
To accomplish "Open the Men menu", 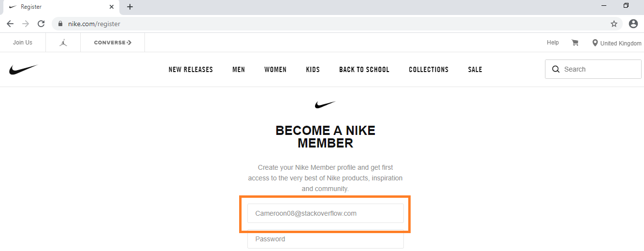I will [239, 70].
